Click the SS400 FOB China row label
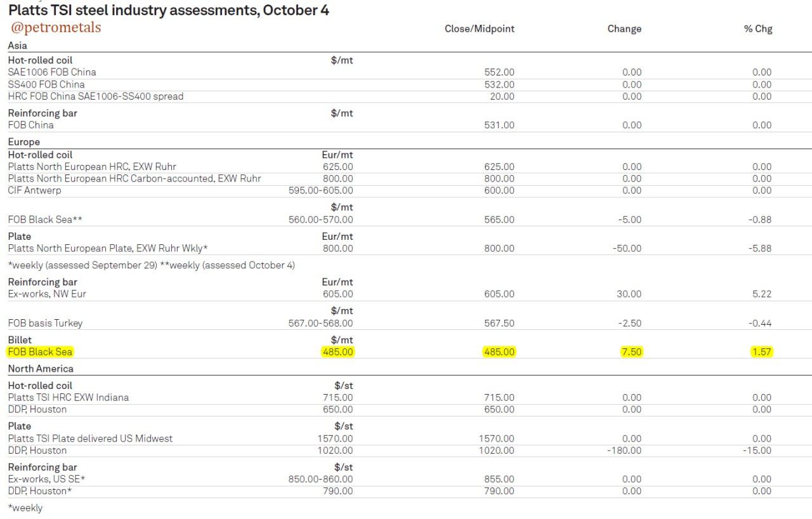Viewport: 812px width, 519px height. [46, 84]
